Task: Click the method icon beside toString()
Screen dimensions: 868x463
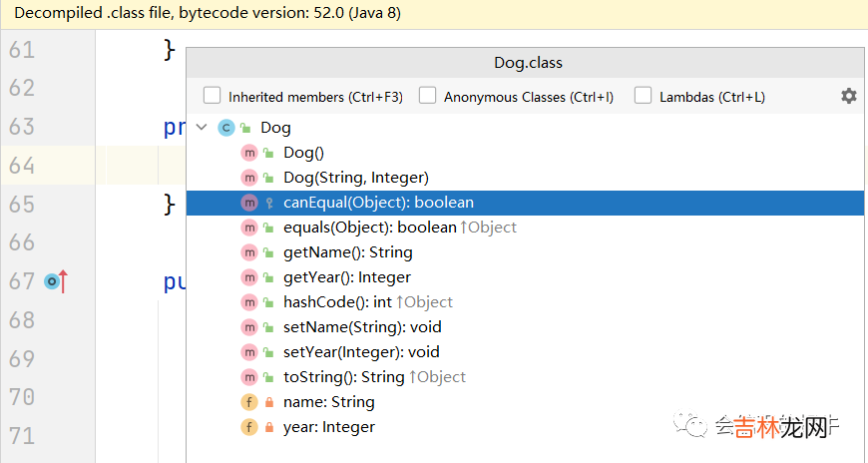Action: click(x=249, y=377)
